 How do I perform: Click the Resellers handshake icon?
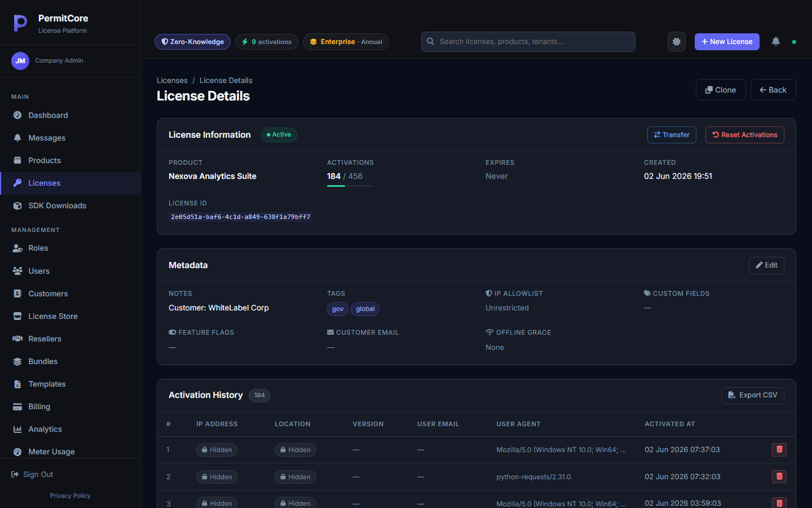17,339
